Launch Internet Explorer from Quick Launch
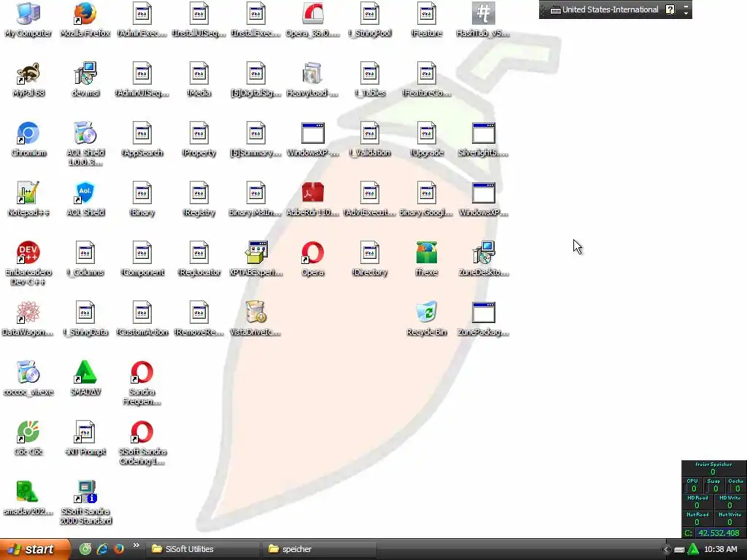The height and width of the screenshot is (560, 747). (102, 549)
